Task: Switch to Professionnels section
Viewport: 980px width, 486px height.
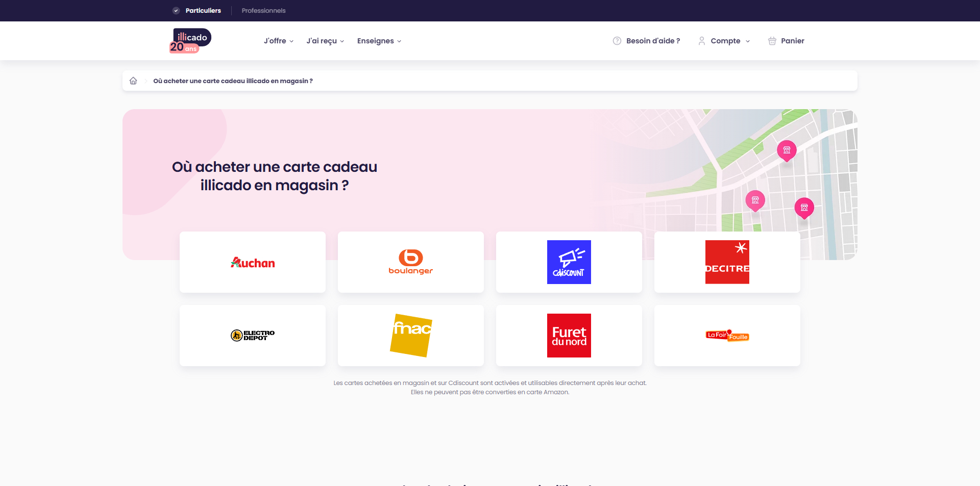Action: tap(263, 11)
